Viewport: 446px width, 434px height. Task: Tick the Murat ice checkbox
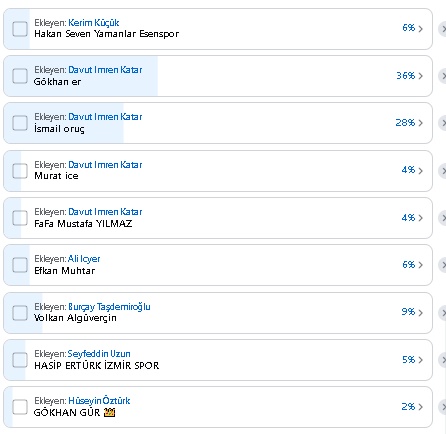(x=20, y=171)
